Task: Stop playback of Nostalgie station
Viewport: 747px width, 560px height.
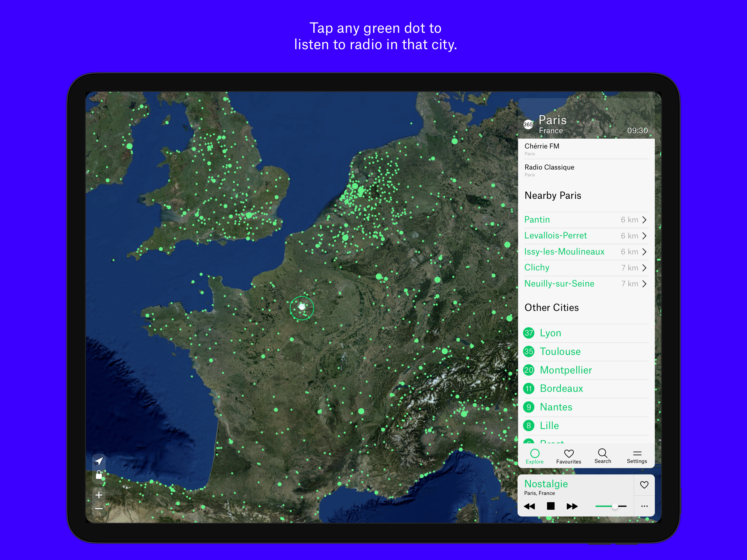Action: pos(550,506)
